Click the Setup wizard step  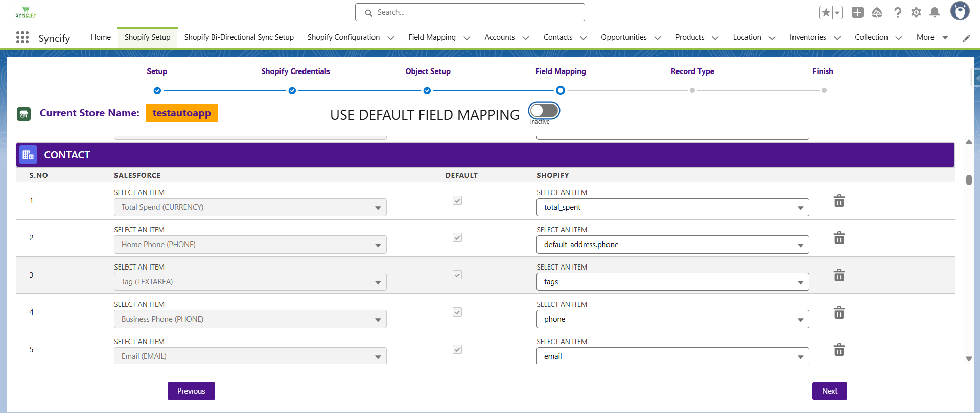tap(157, 91)
